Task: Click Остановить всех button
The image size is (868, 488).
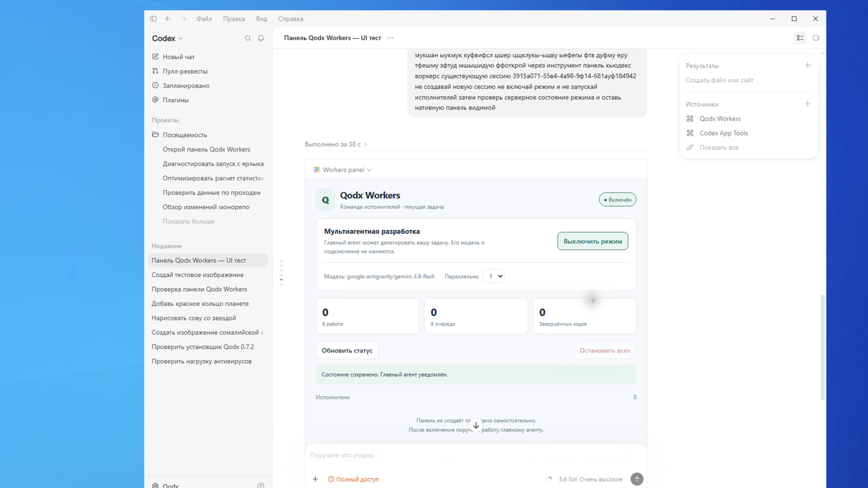Action: click(x=605, y=351)
